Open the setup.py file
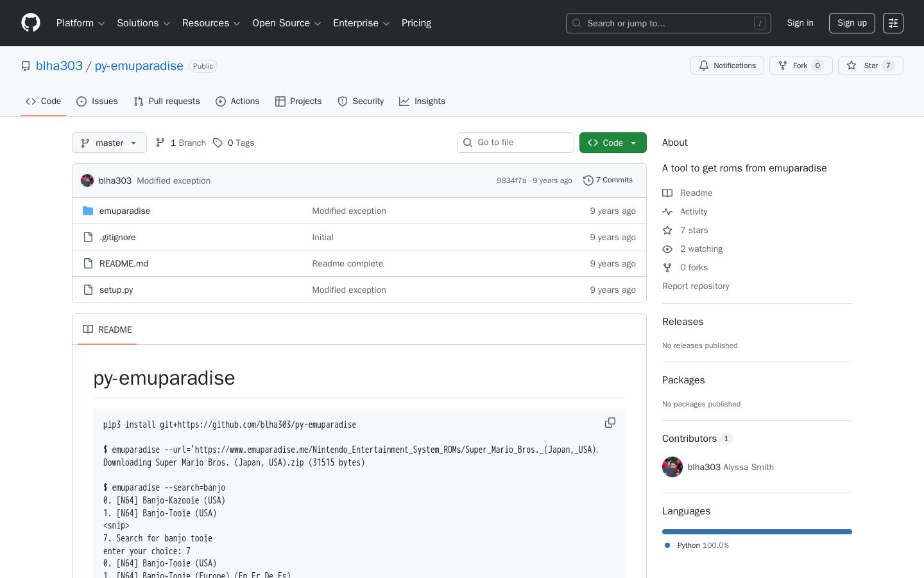 coord(116,290)
